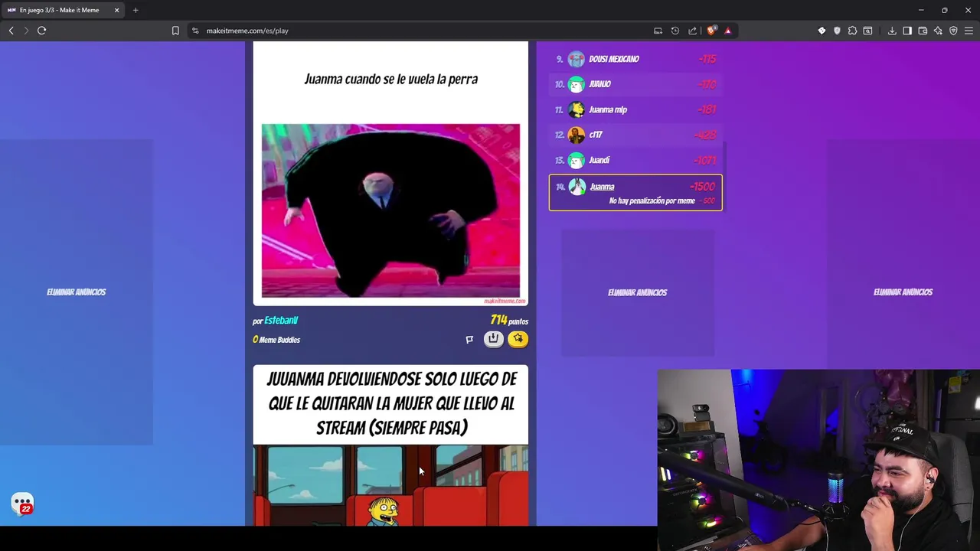Open the screen cast icon in the address bar

[x=658, y=31]
